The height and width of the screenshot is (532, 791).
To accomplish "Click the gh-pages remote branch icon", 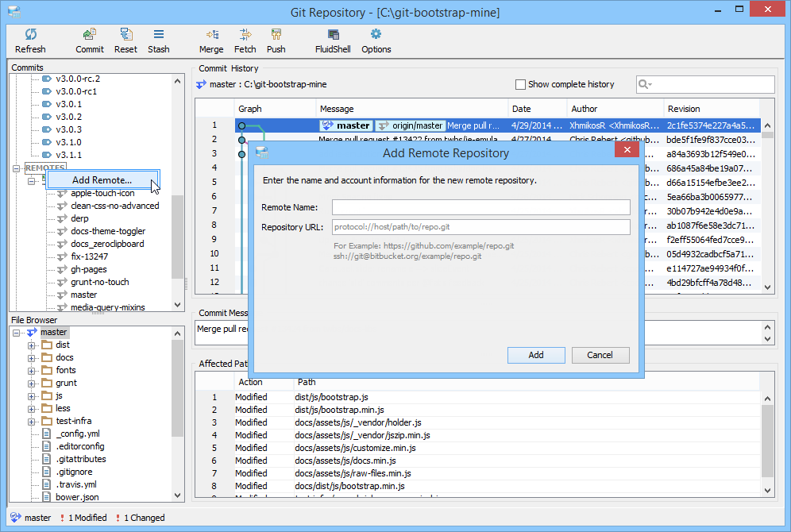I will pyautogui.click(x=62, y=269).
